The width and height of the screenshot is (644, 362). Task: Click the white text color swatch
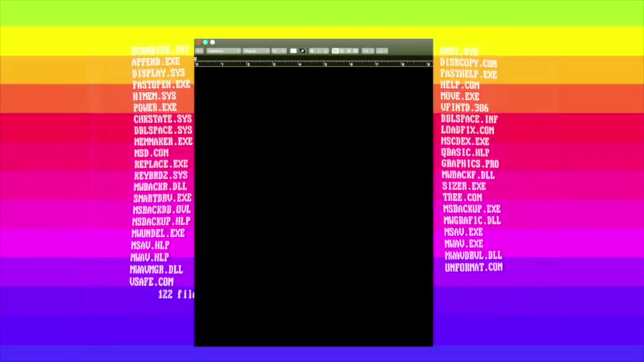coord(293,51)
